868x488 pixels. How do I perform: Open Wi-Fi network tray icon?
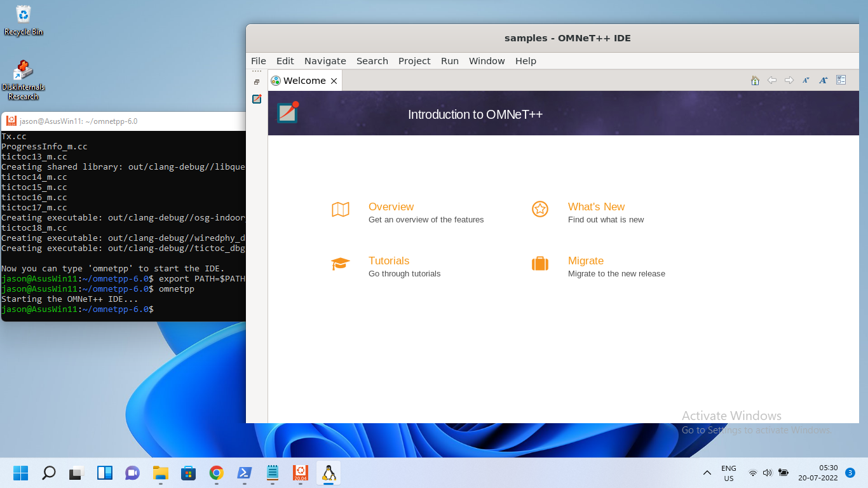click(x=753, y=473)
